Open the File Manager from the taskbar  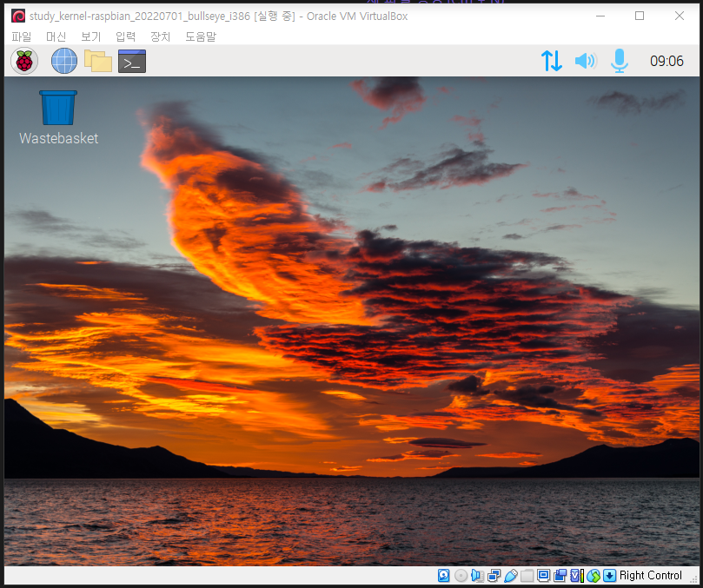point(98,61)
